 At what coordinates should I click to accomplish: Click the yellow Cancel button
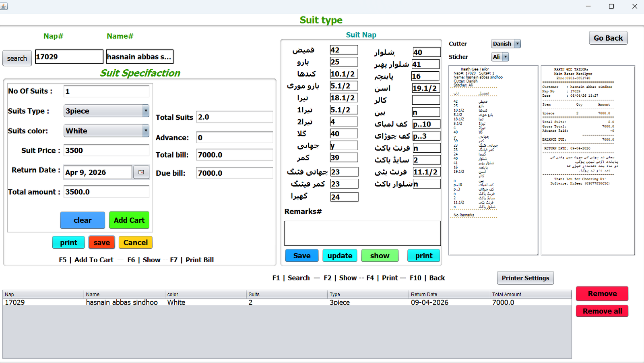click(136, 243)
